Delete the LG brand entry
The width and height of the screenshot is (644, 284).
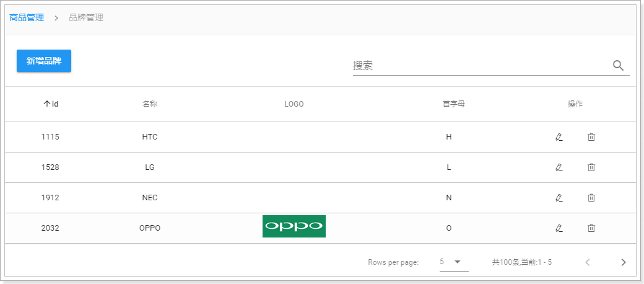click(591, 167)
